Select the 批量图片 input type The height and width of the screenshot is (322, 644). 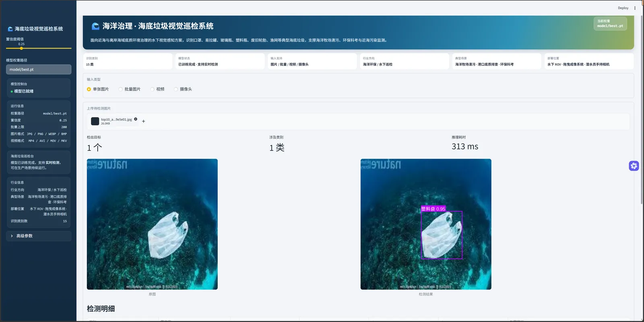pyautogui.click(x=130, y=89)
